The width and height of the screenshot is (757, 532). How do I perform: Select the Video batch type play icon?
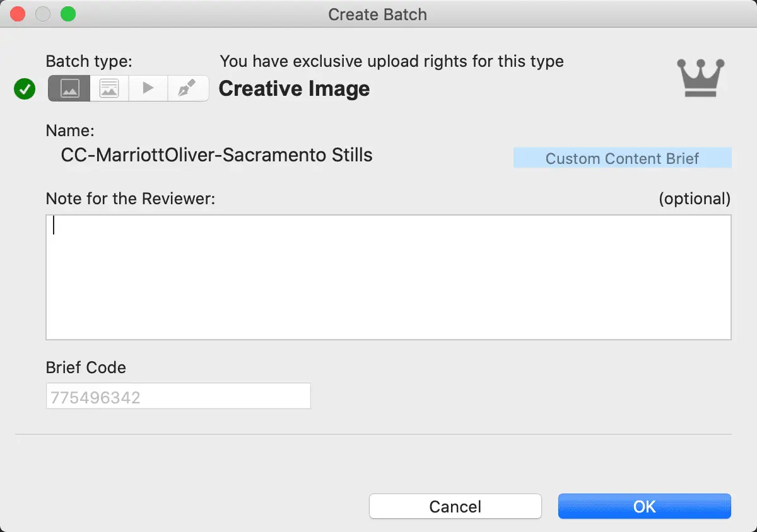(x=148, y=89)
